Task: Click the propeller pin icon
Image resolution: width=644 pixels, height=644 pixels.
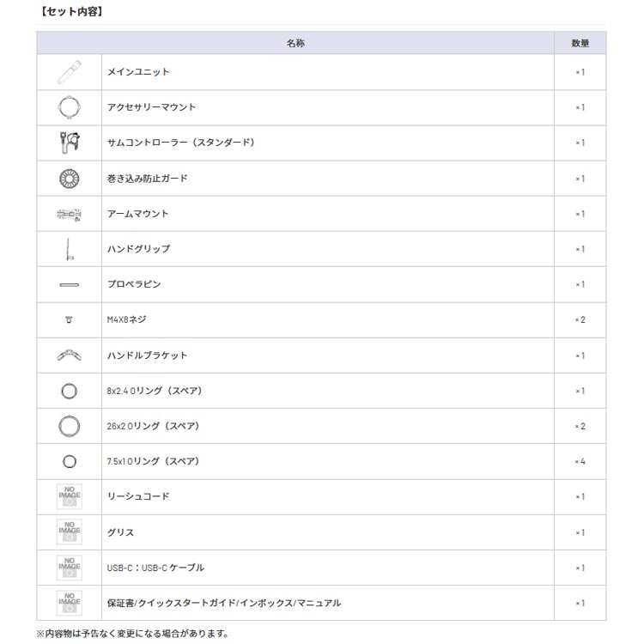Action: (x=69, y=284)
